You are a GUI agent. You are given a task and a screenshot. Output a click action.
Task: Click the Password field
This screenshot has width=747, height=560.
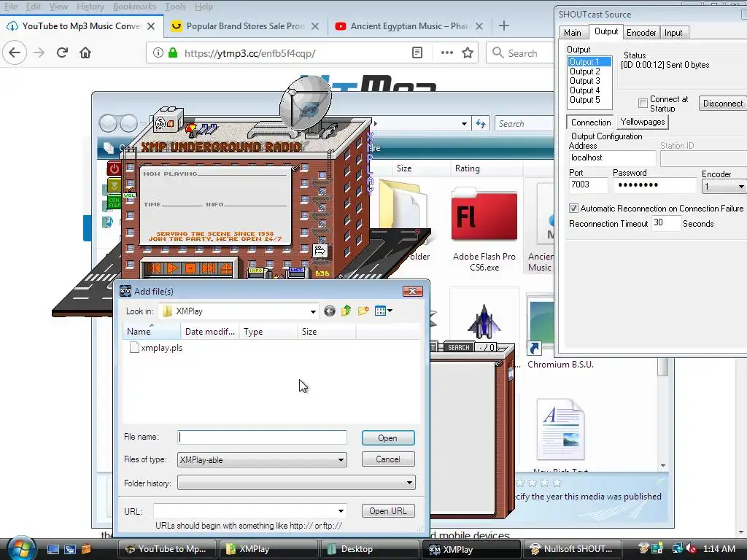point(654,184)
